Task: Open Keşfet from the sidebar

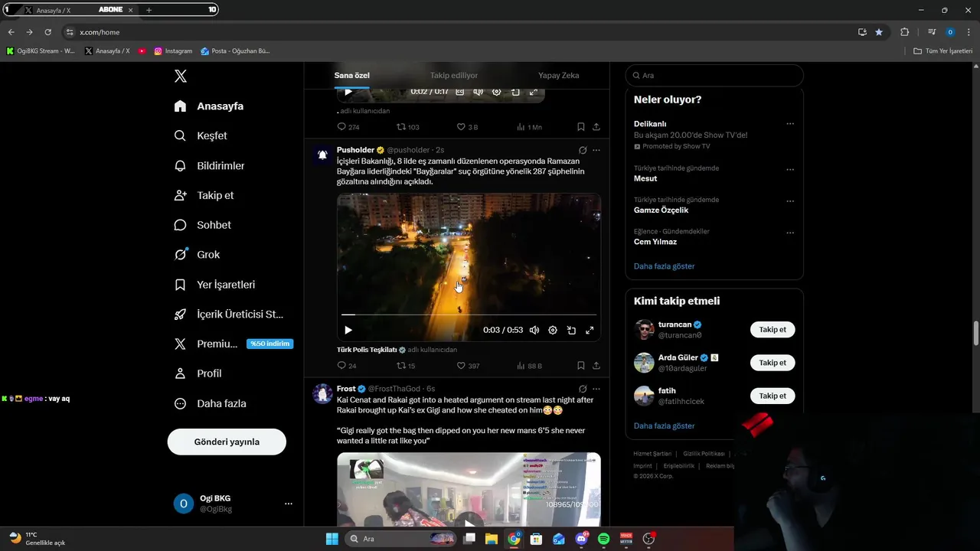Action: click(201, 135)
